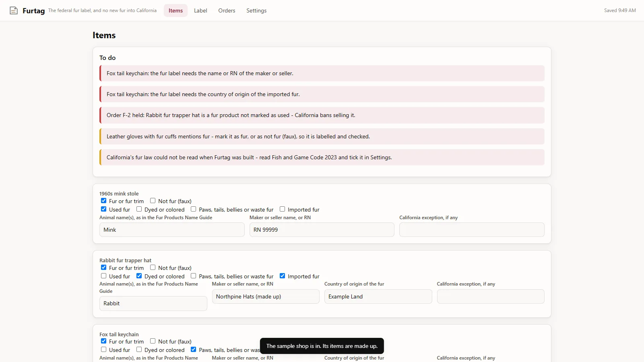This screenshot has height=362, width=644.
Task: Focus California exception field for 1960s mink stole
Action: pyautogui.click(x=472, y=230)
